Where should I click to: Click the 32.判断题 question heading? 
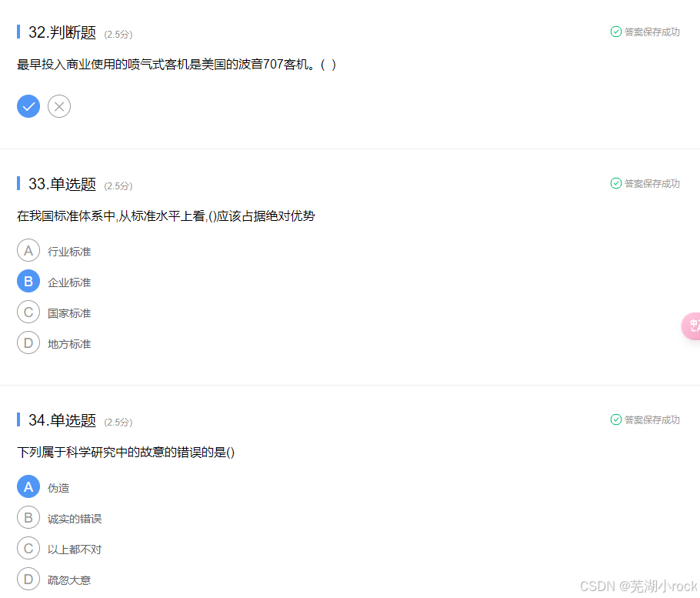tap(62, 32)
